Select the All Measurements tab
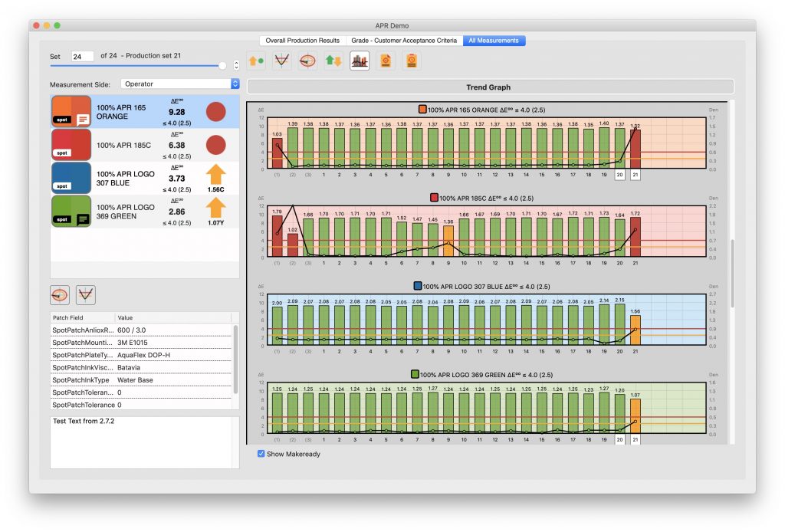 point(494,41)
